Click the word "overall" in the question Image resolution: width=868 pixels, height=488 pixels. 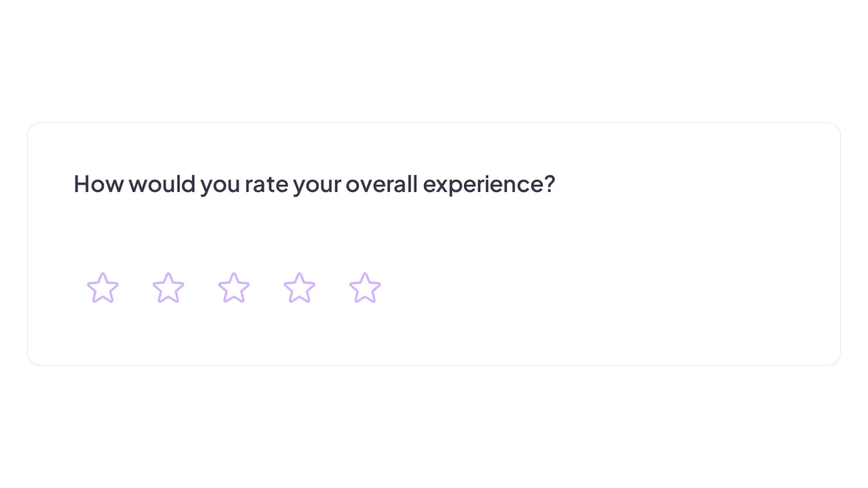pos(382,184)
